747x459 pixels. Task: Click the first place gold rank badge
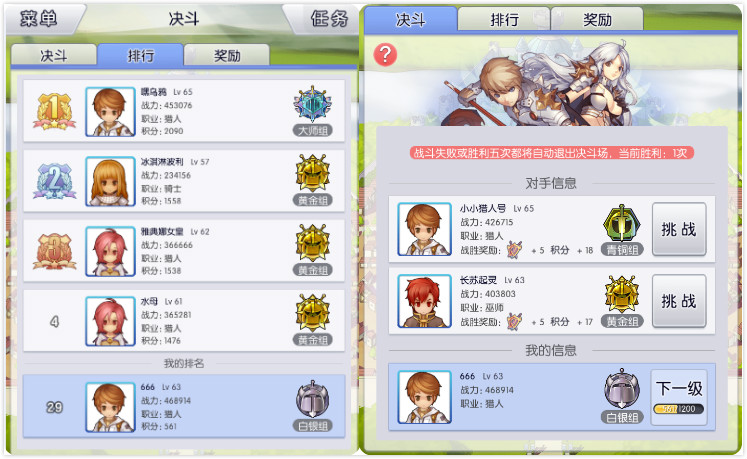(x=54, y=112)
